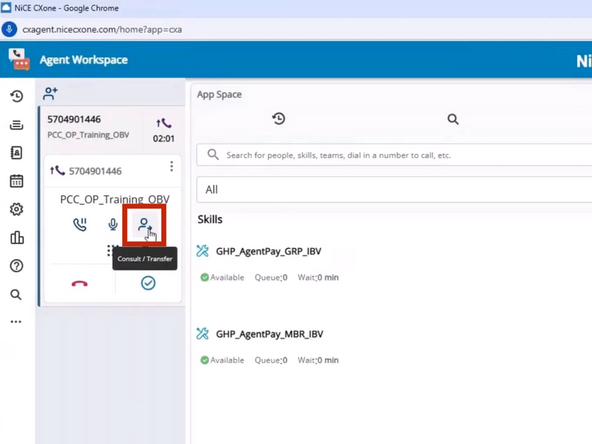
Task: Switch to App Space search tab
Action: 453,119
